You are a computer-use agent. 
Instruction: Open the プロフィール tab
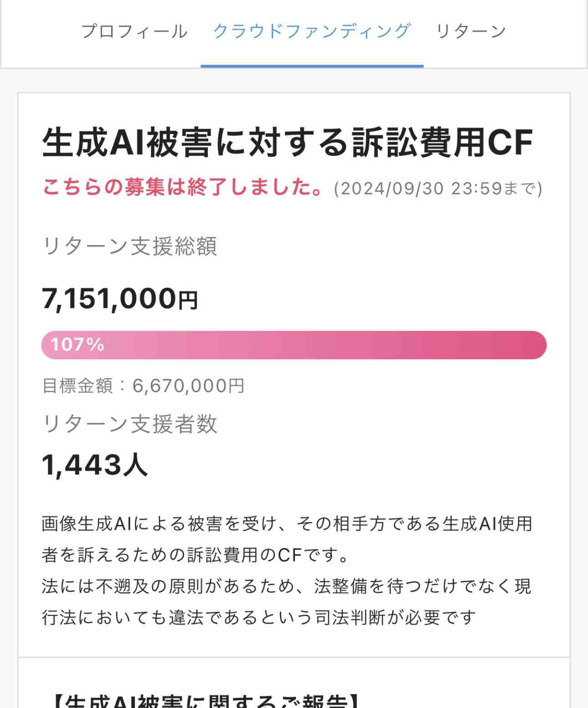[134, 31]
